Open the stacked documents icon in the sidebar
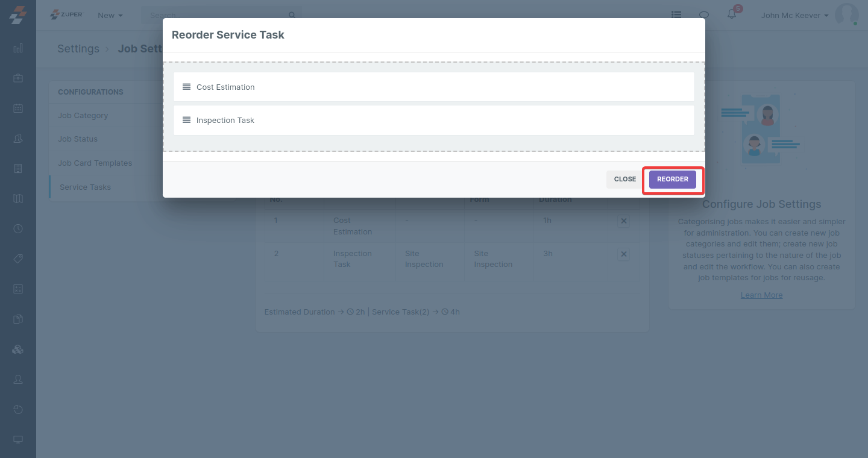 (x=18, y=319)
